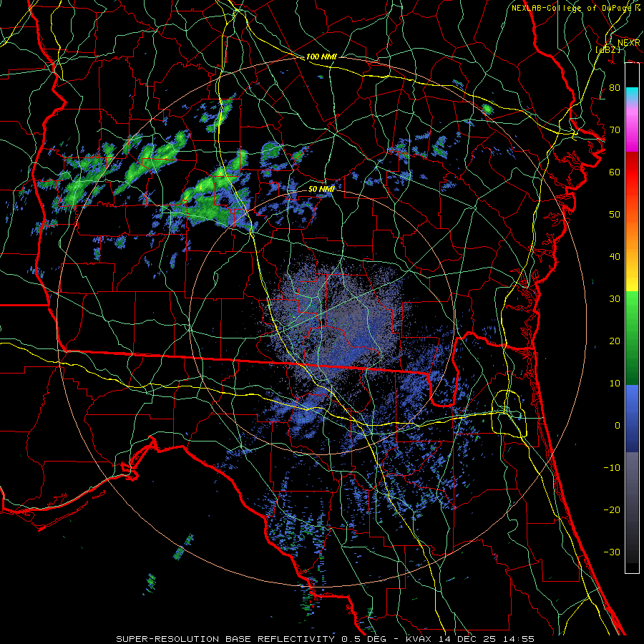This screenshot has height=644, width=644.
Task: Click the 70 dBZ scale value
Action: [615, 130]
